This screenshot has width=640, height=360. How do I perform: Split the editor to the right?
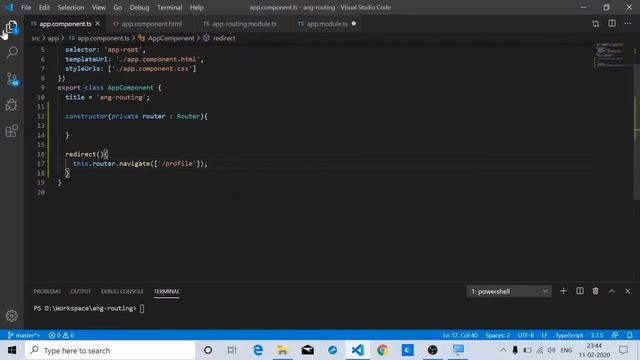(612, 24)
